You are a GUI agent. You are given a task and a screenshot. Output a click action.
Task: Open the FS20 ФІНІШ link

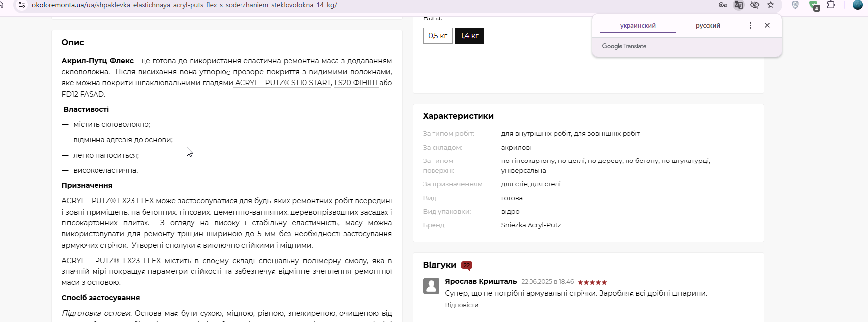[x=355, y=83]
